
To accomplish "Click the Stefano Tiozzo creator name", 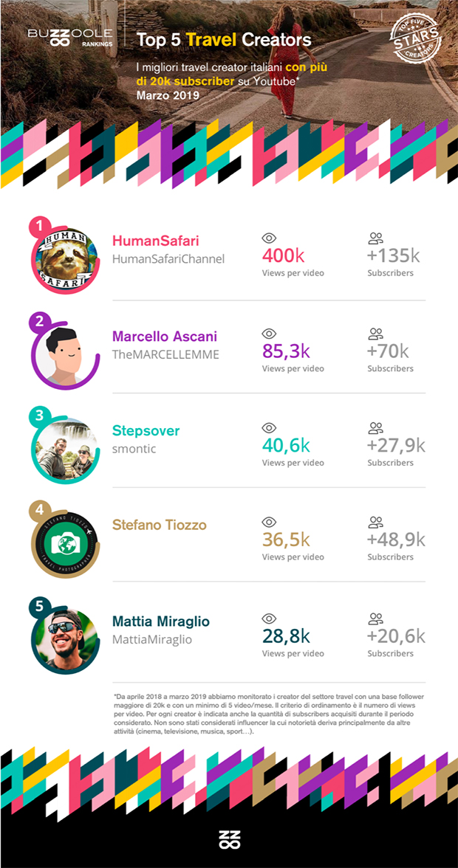I will click(160, 526).
